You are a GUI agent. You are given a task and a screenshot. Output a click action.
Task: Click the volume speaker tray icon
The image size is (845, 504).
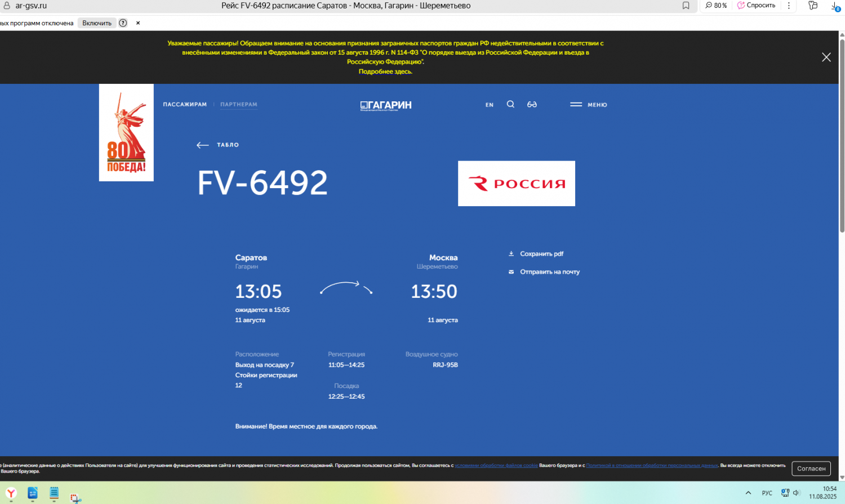797,493
